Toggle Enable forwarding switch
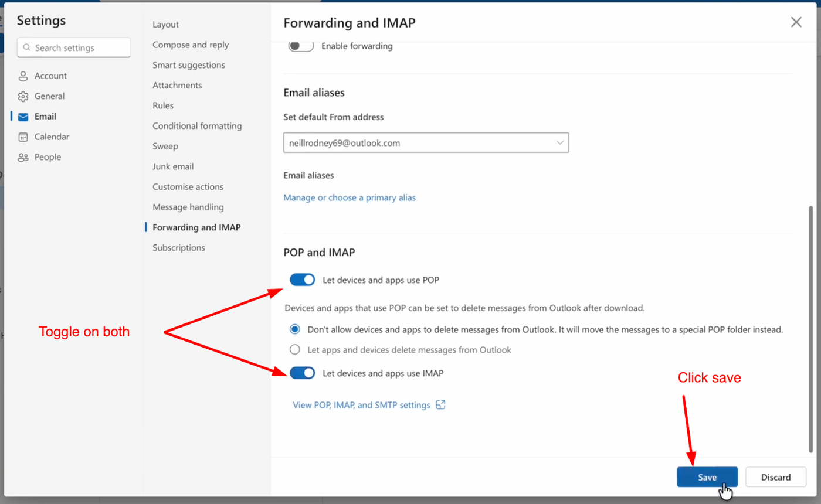821x504 pixels. tap(301, 46)
